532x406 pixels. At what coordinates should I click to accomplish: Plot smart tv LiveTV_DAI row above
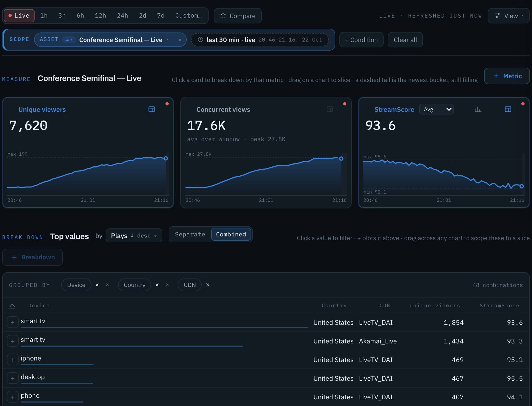pyautogui.click(x=13, y=322)
